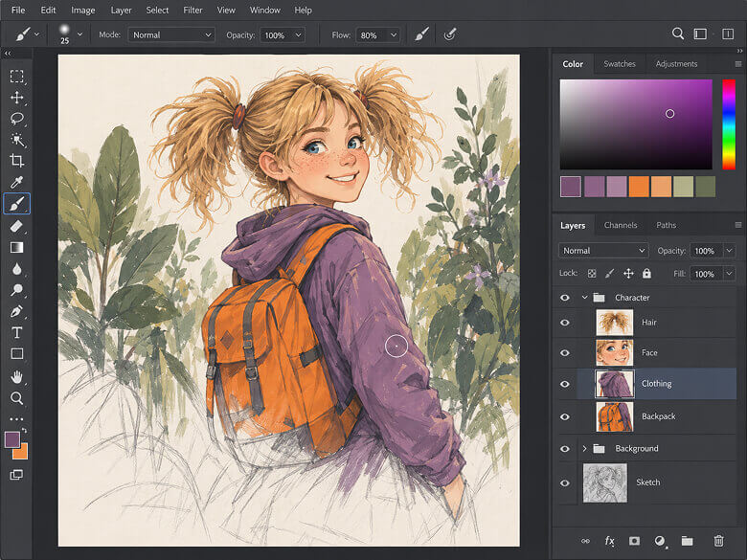Add a layer style with fx

click(x=609, y=541)
